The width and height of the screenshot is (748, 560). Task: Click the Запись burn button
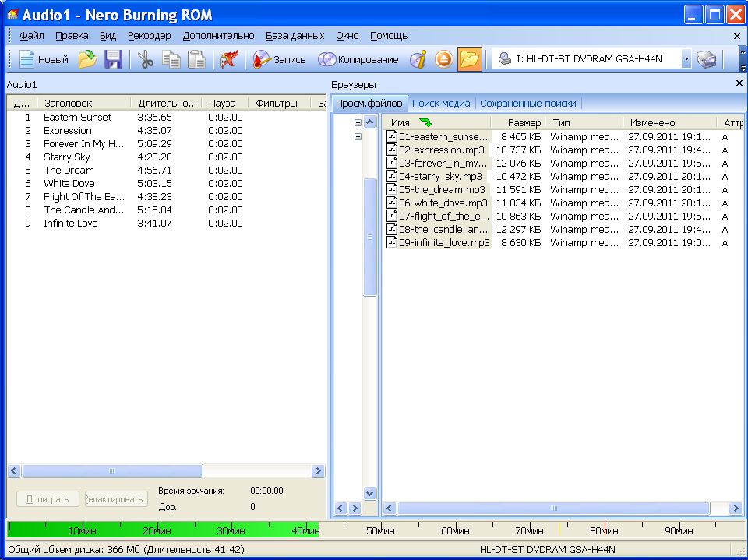[279, 59]
